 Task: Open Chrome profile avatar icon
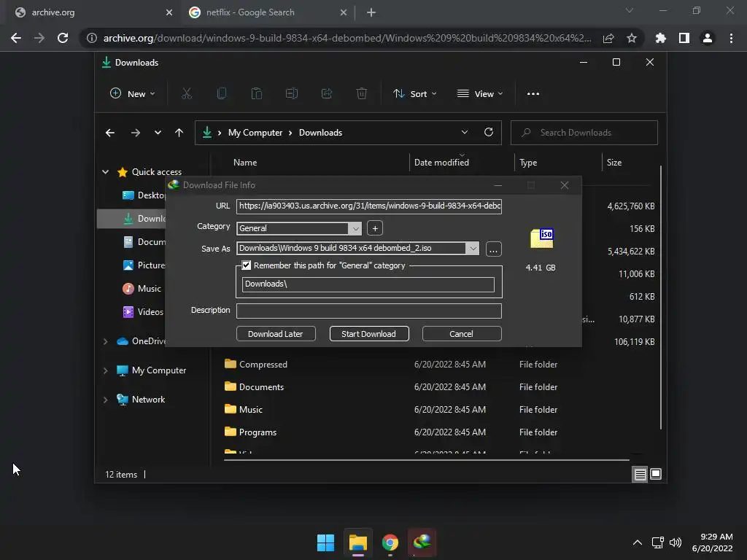click(x=708, y=38)
